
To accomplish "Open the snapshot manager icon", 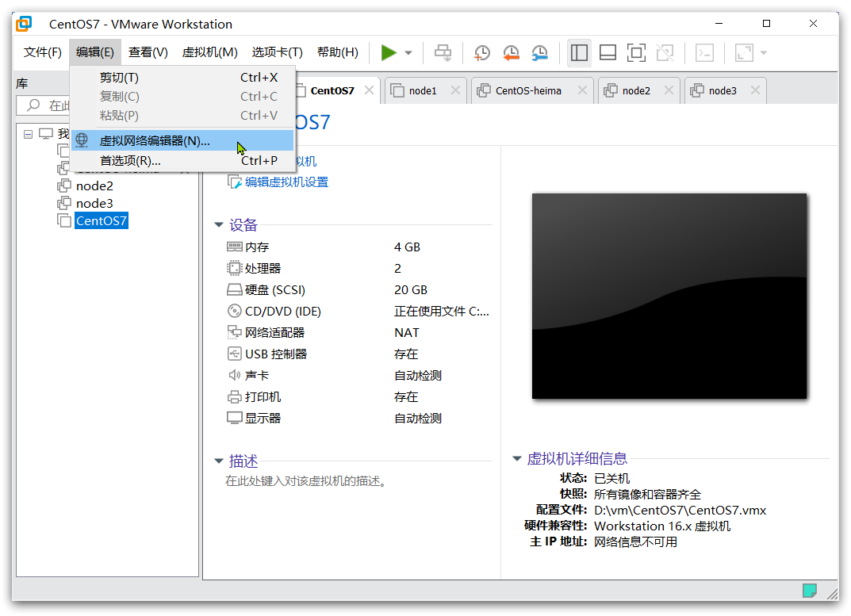I will (539, 53).
